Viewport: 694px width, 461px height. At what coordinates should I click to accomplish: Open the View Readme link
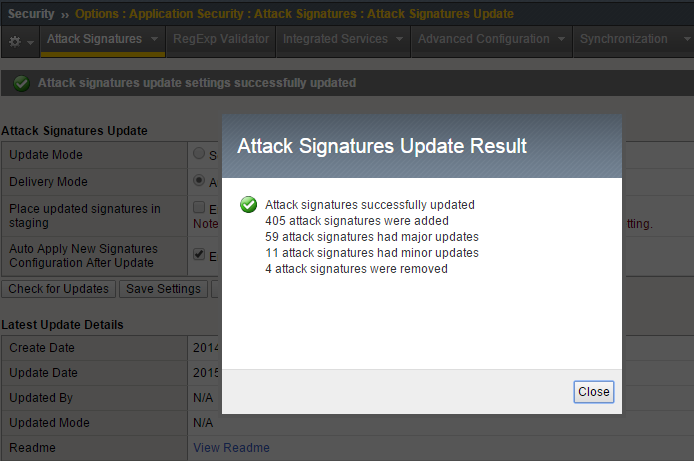(x=231, y=447)
